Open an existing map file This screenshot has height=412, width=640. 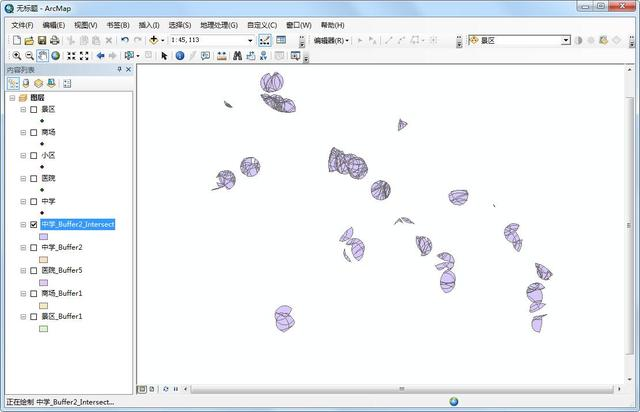29,40
